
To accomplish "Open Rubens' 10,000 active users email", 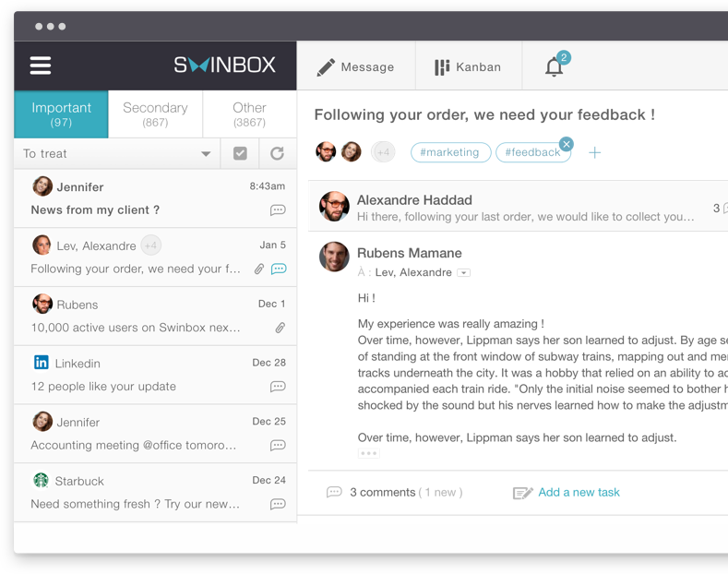I will pos(156,317).
